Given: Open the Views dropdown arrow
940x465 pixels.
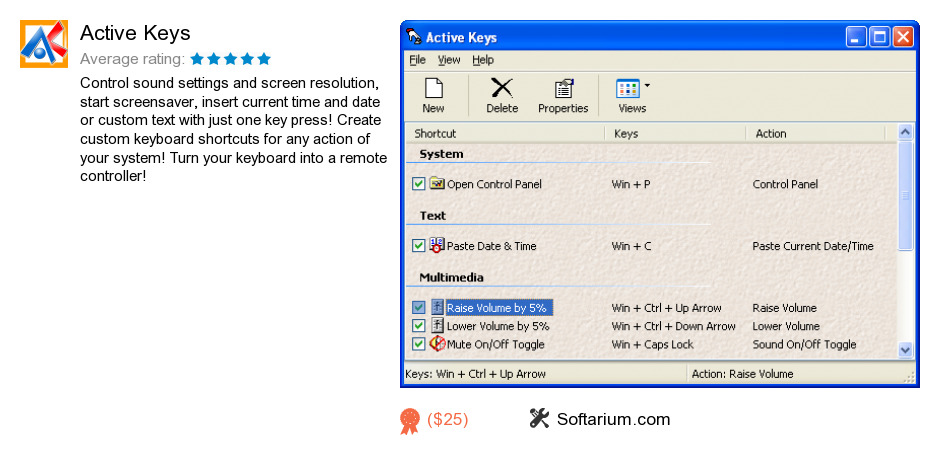Looking at the screenshot, I should [647, 85].
